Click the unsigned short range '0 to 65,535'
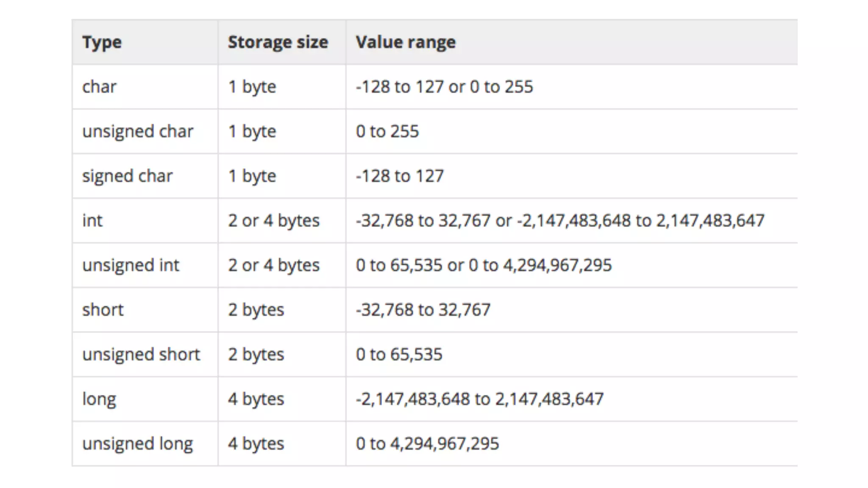868x488 pixels. coord(399,354)
